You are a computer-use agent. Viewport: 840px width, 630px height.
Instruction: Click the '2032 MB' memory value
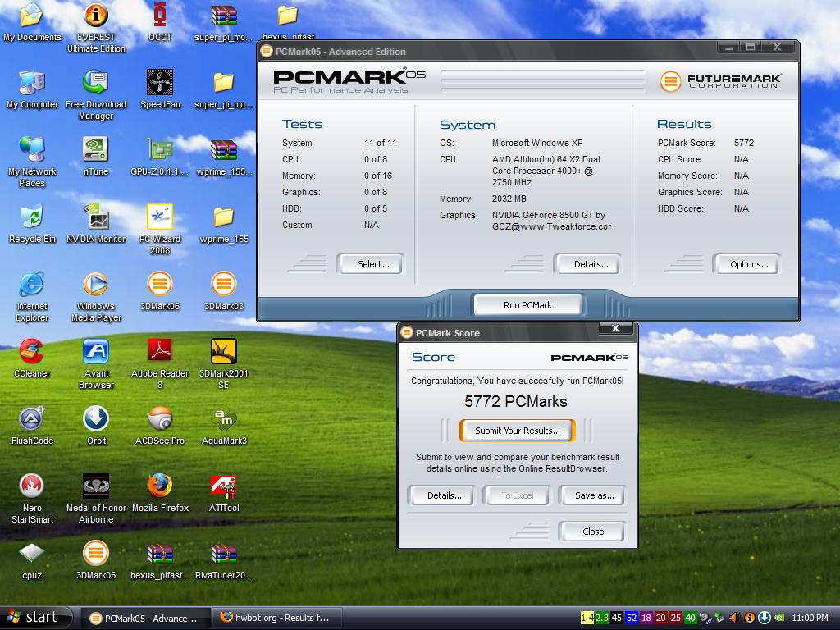click(509, 199)
